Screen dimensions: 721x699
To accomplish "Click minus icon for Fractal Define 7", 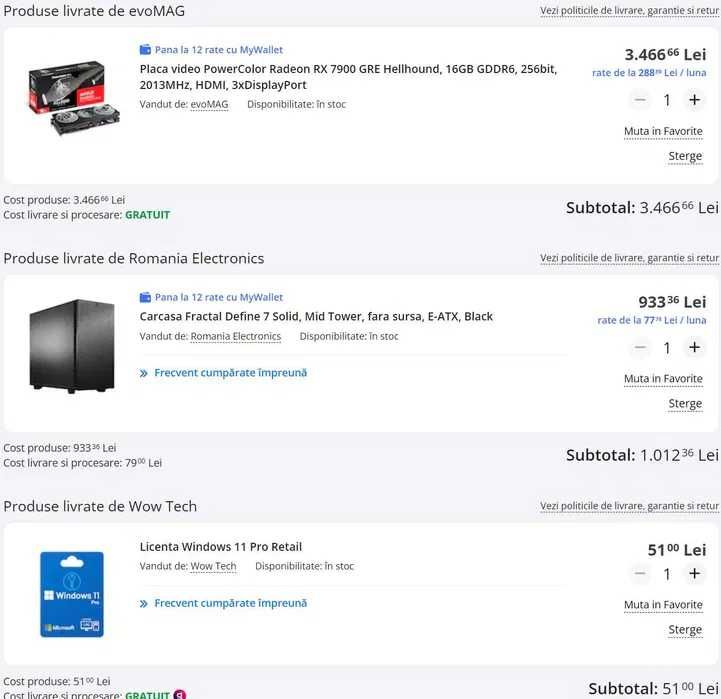I will click(640, 348).
